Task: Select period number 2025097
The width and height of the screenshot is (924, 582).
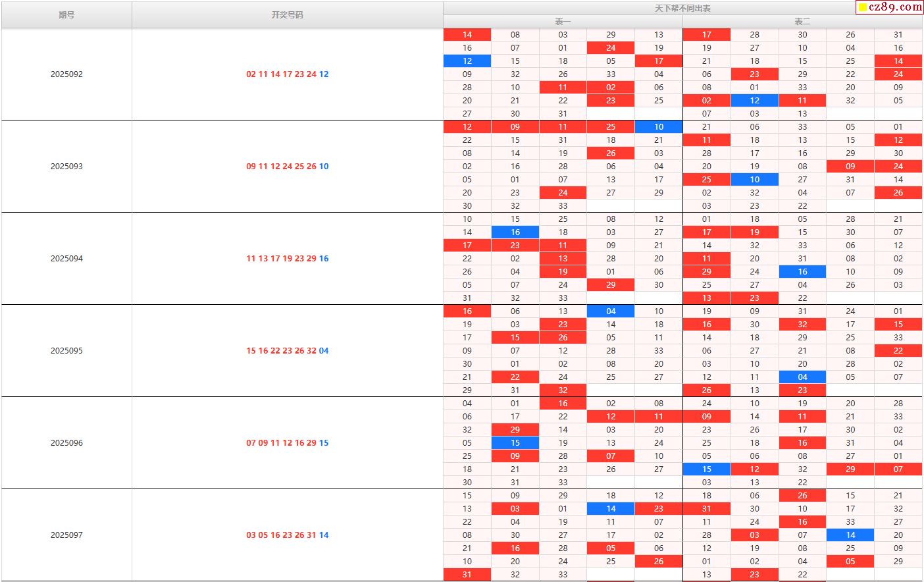Action: [x=66, y=535]
